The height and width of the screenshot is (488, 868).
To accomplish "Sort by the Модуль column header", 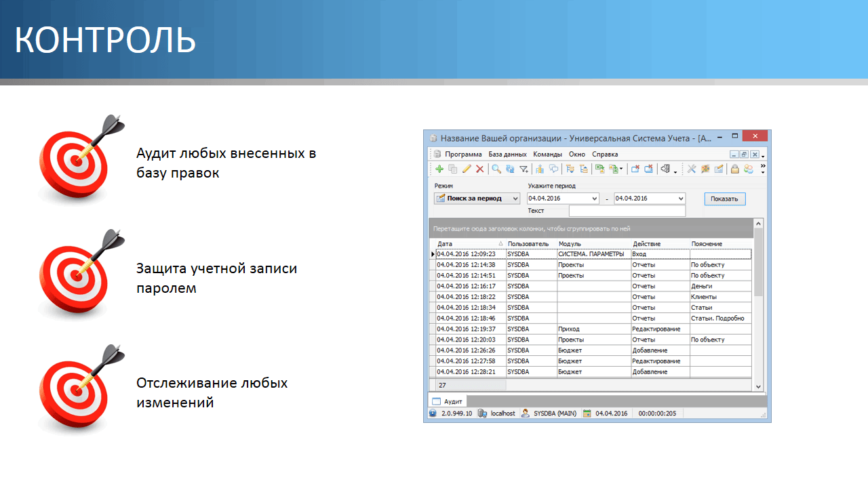I will [x=594, y=243].
